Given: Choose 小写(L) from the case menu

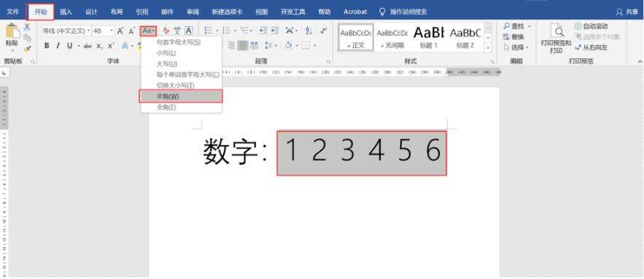Looking at the screenshot, I should pos(181,53).
